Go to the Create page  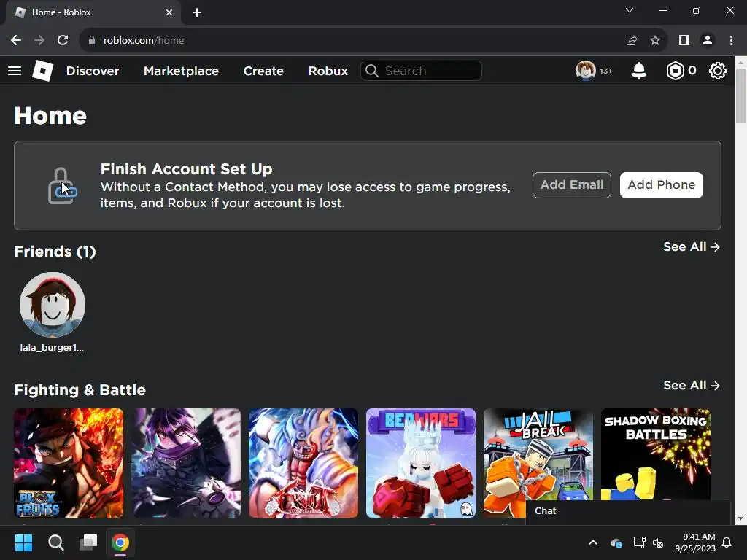[263, 71]
